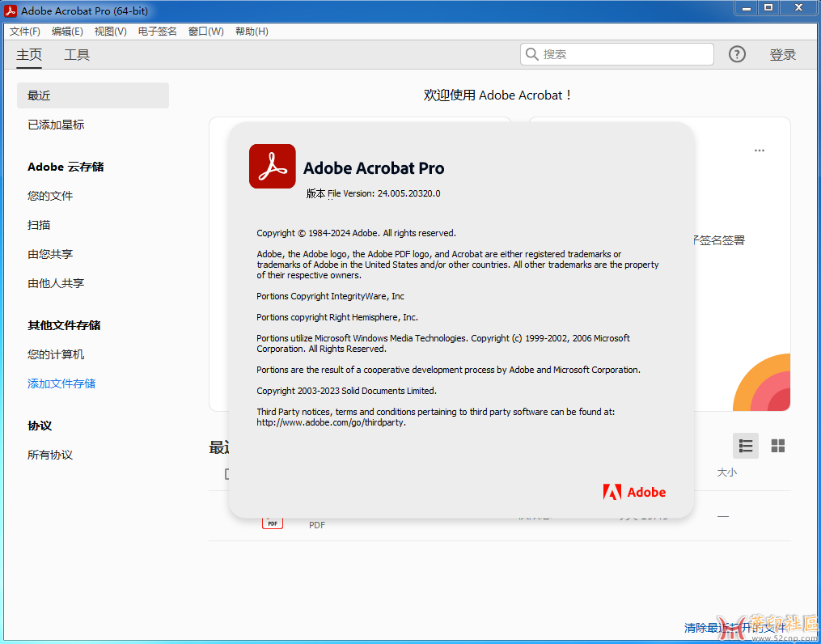Open 您的文件 under Adobe 云存储
821x644 pixels.
50,196
